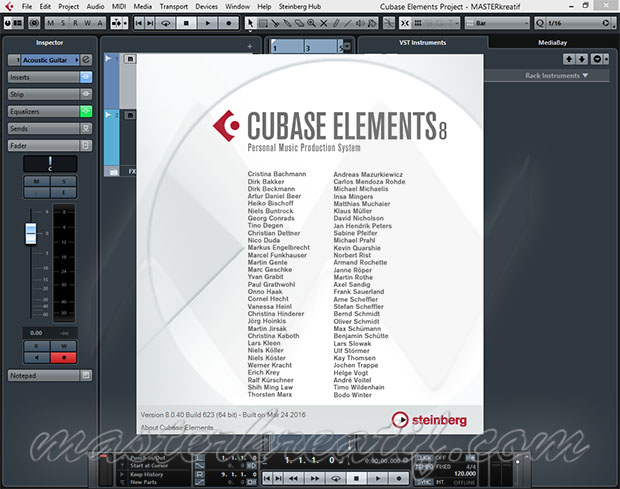620x489 pixels.
Task: Click the Acoustic Guitar track name
Action: [x=45, y=60]
